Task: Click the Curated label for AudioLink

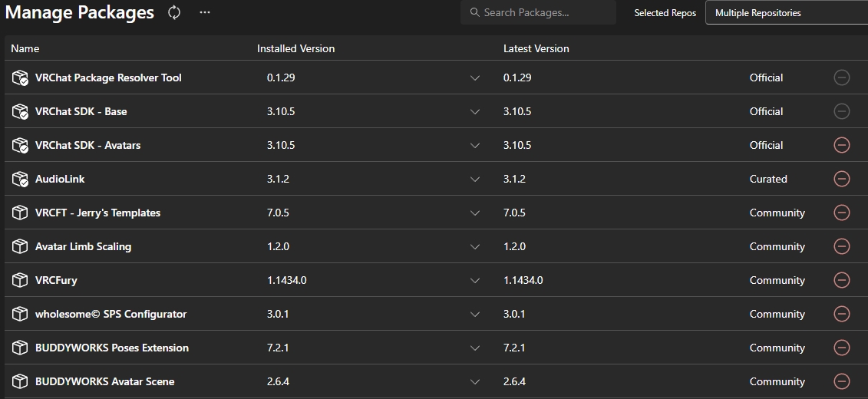Action: 767,180
